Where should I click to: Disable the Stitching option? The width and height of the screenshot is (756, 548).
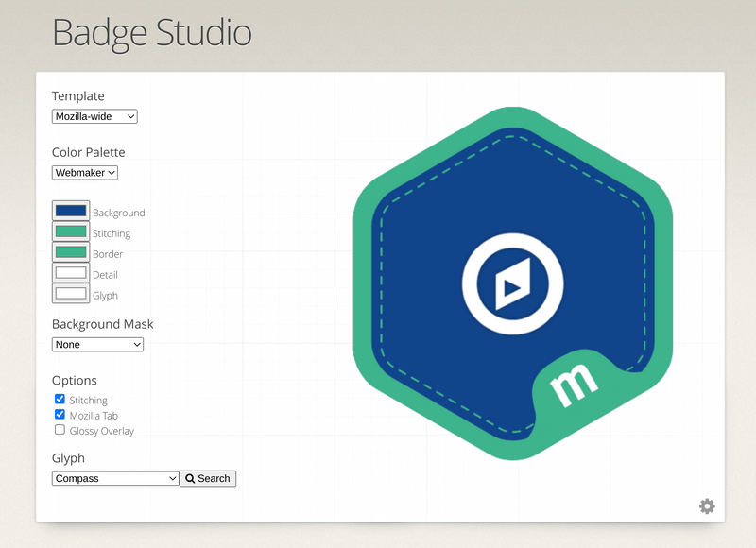click(x=60, y=399)
